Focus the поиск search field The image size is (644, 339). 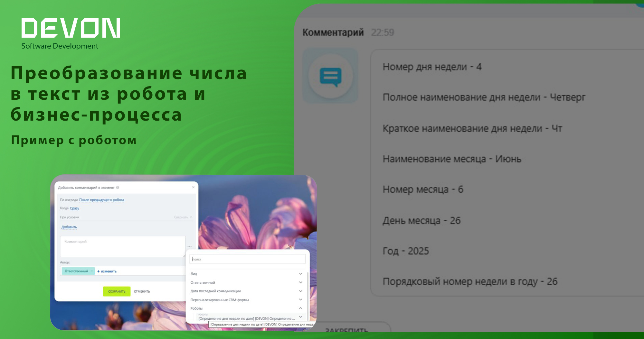[247, 259]
